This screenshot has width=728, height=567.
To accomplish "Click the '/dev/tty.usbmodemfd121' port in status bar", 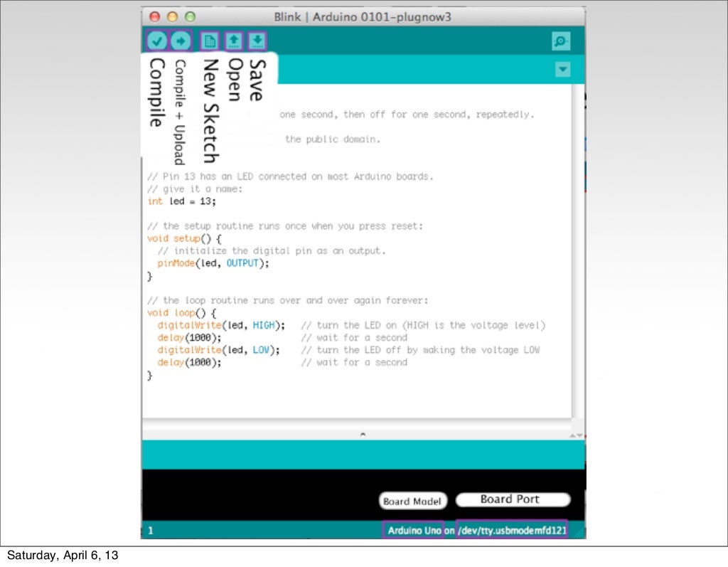I will pos(512,530).
